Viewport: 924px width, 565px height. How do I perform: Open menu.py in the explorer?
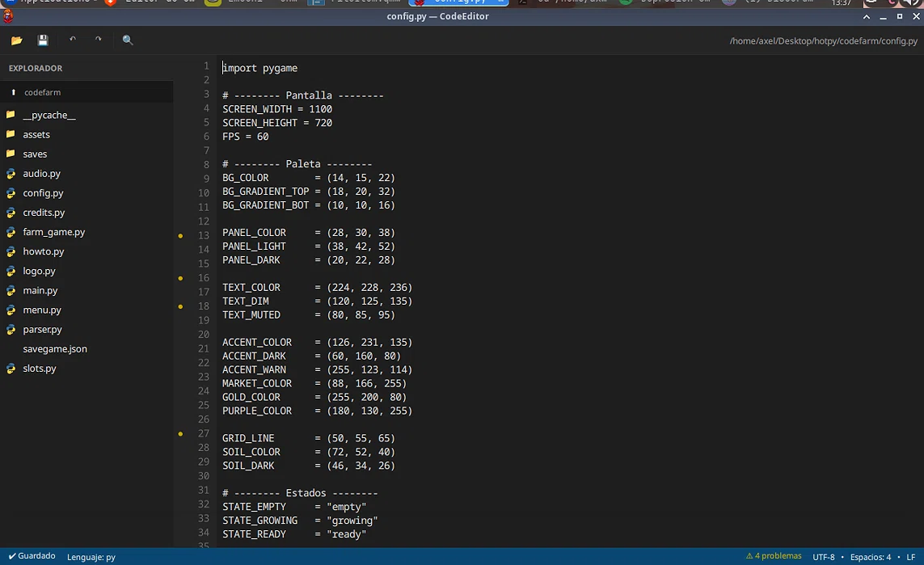(42, 310)
